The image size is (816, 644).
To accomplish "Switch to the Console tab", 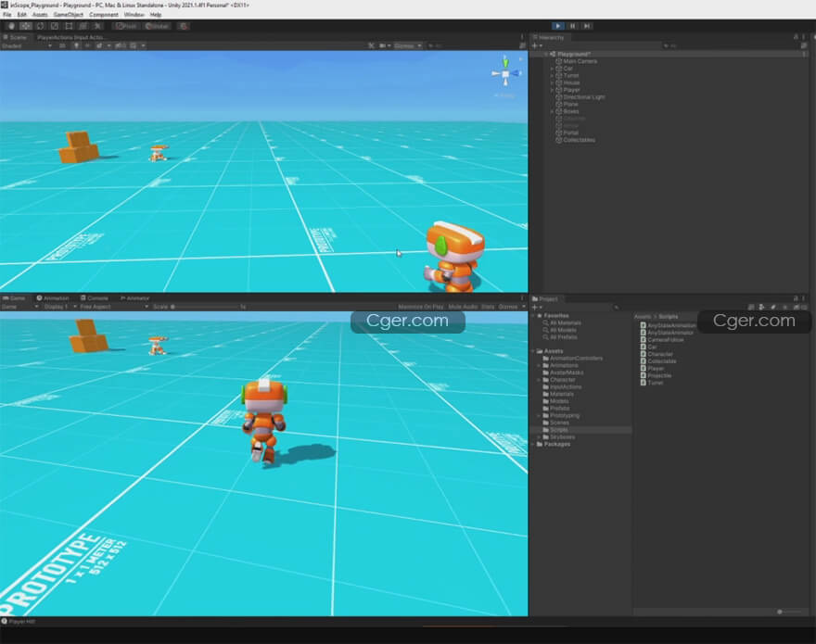I will click(x=96, y=298).
